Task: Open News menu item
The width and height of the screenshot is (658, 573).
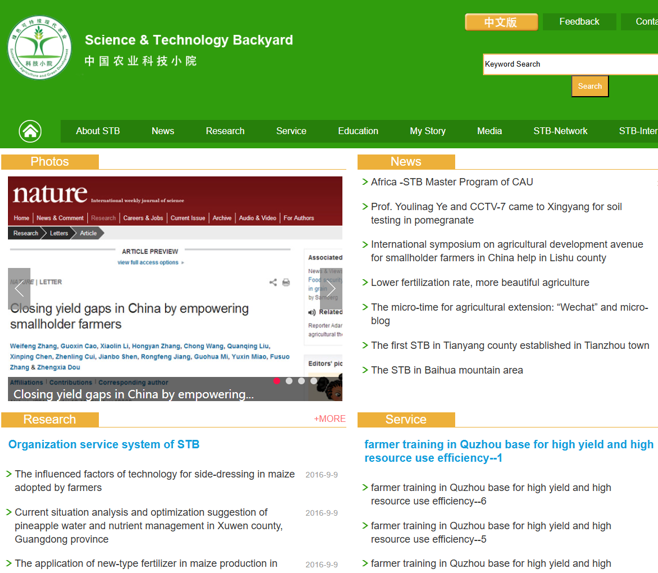Action: (163, 131)
